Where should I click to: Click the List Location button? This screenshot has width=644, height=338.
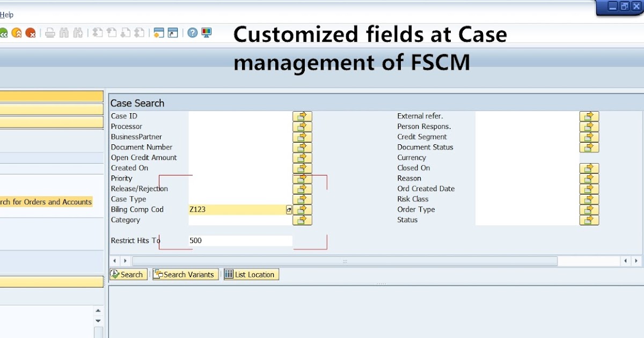click(251, 274)
